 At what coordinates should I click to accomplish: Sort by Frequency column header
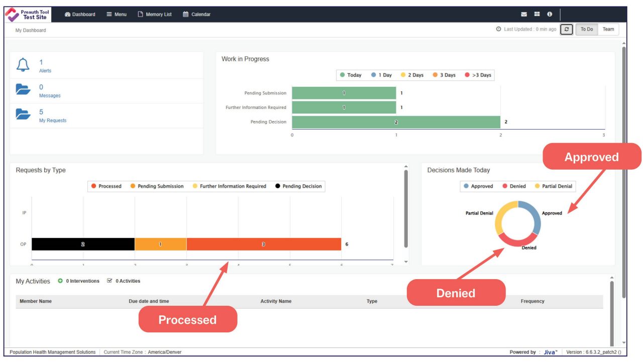532,301
